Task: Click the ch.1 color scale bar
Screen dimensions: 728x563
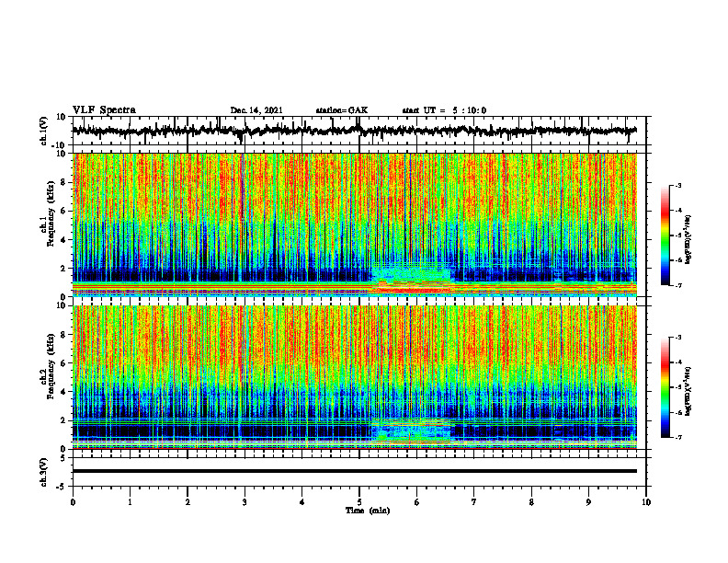Action: [x=665, y=236]
